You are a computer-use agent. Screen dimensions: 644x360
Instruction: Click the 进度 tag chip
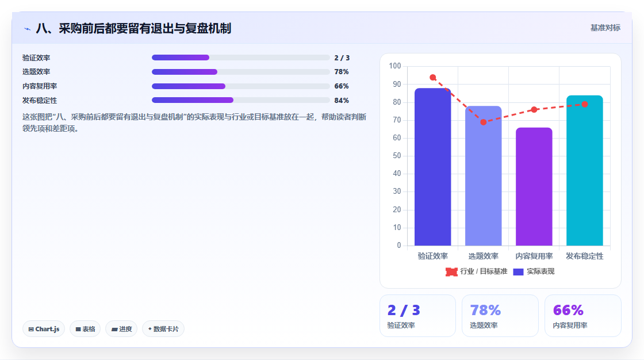pos(121,329)
